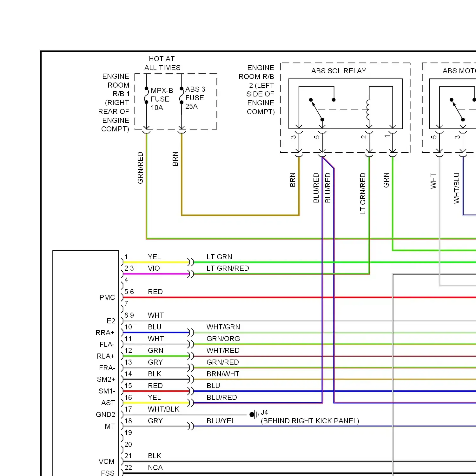The width and height of the screenshot is (476, 476).
Task: Click the 'GND2' terminal label
Action: (106, 414)
